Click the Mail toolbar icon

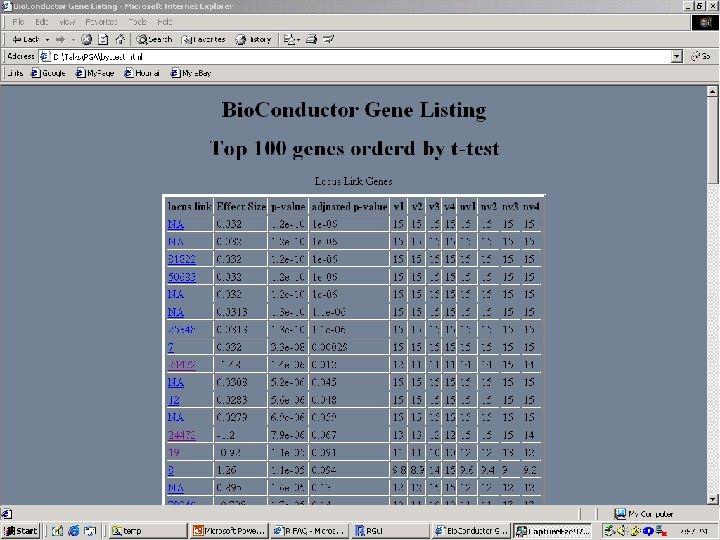[x=291, y=39]
